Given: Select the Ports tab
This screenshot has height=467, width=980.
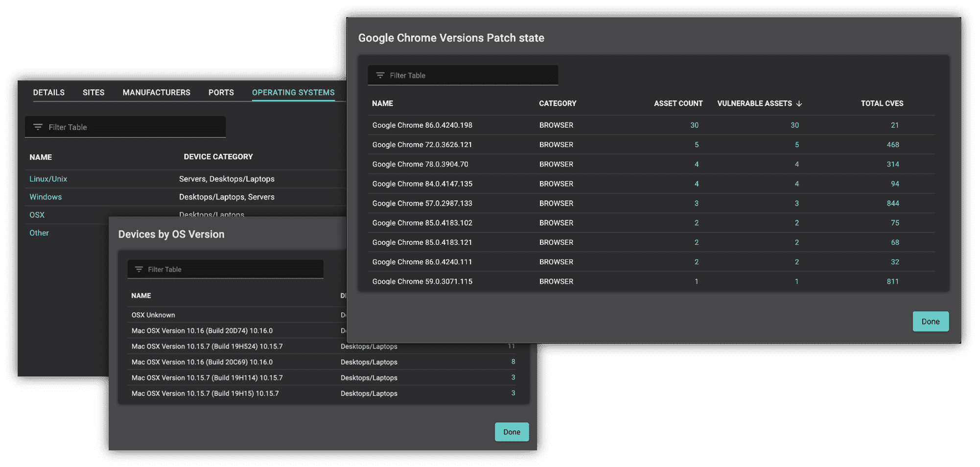Looking at the screenshot, I should pyautogui.click(x=221, y=93).
